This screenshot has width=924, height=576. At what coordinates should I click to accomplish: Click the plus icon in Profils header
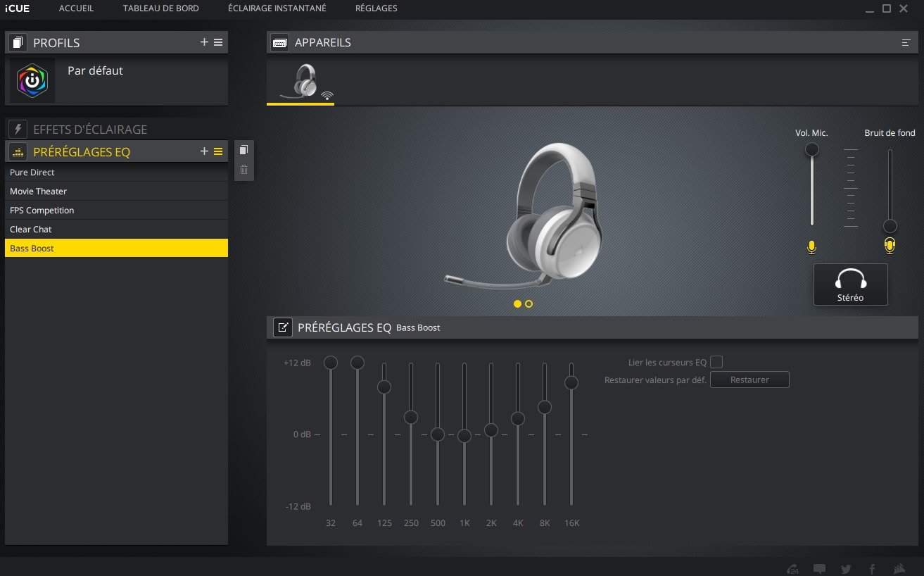click(204, 42)
